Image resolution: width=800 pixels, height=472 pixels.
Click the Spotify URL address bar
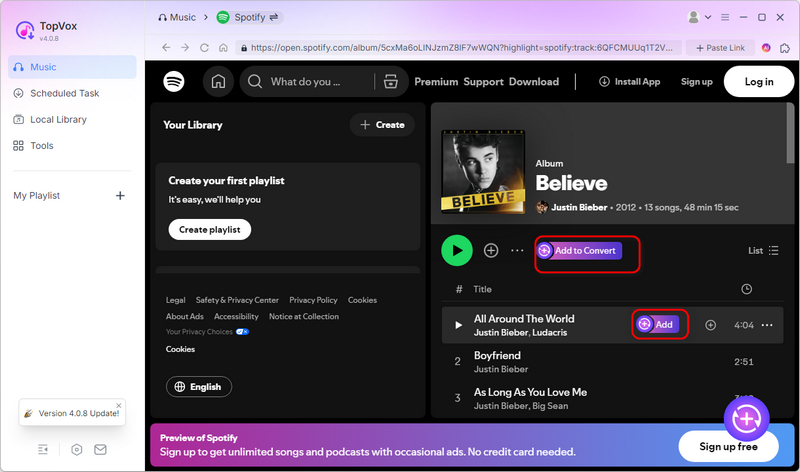pyautogui.click(x=458, y=47)
